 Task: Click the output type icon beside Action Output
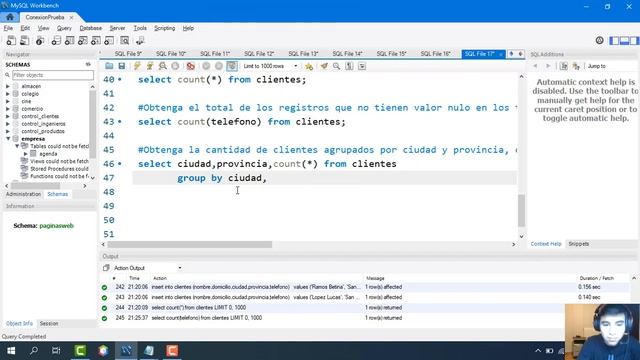coord(106,268)
